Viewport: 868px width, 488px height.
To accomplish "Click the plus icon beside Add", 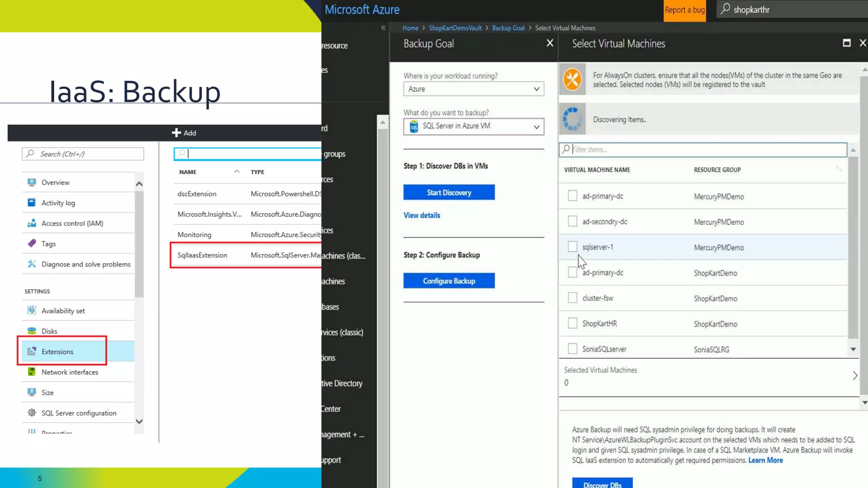I will [x=176, y=133].
